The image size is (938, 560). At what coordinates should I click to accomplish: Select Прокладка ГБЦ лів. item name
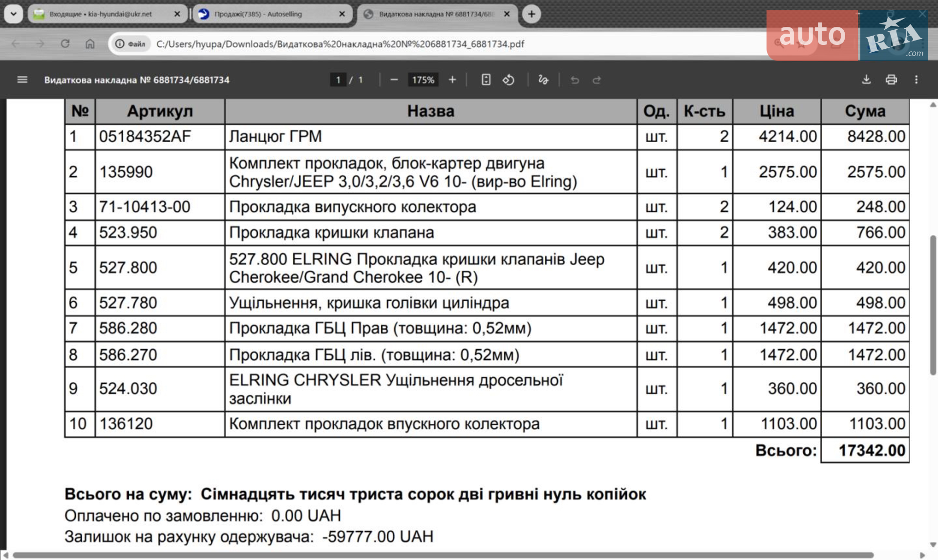(x=374, y=354)
